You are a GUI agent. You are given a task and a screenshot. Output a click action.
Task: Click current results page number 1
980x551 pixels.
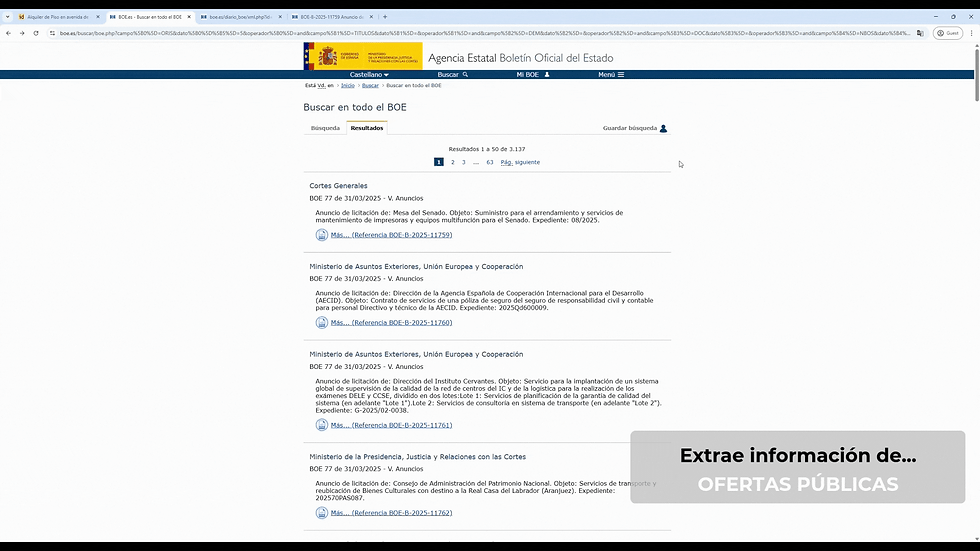click(439, 162)
